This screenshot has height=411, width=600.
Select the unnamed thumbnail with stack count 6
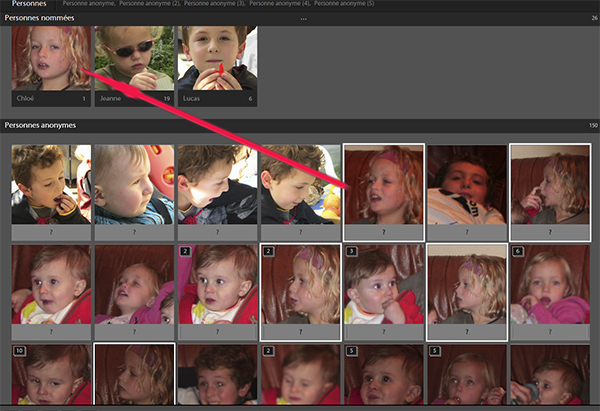pyautogui.click(x=550, y=284)
